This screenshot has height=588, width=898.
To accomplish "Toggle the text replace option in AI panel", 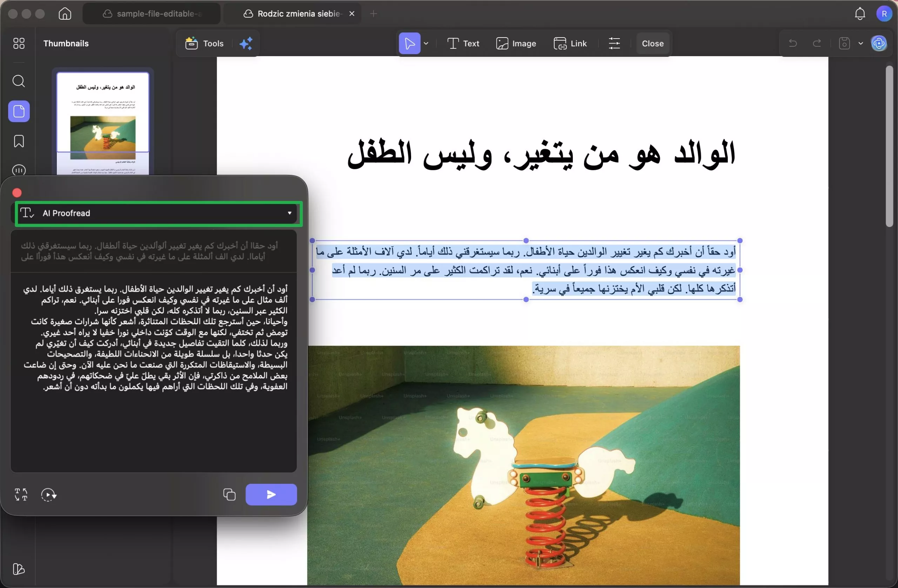I will (x=21, y=494).
